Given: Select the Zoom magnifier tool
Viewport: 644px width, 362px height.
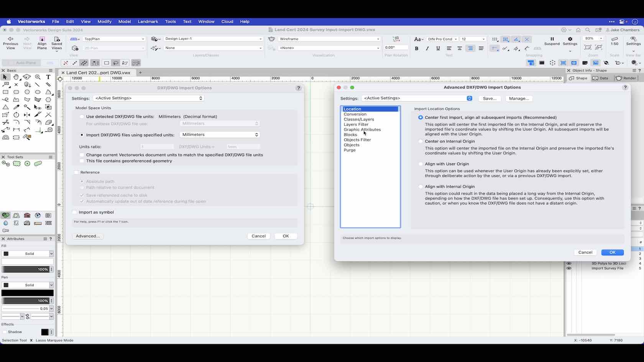Looking at the screenshot, I should click(x=38, y=77).
